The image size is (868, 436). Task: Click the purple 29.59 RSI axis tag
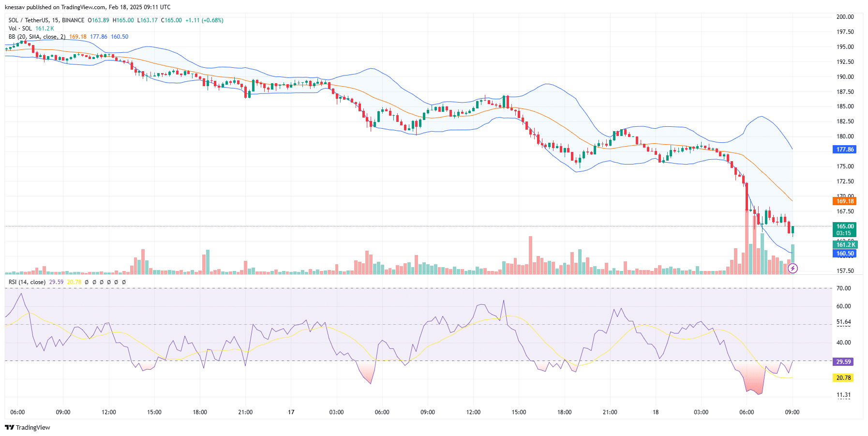click(x=843, y=362)
